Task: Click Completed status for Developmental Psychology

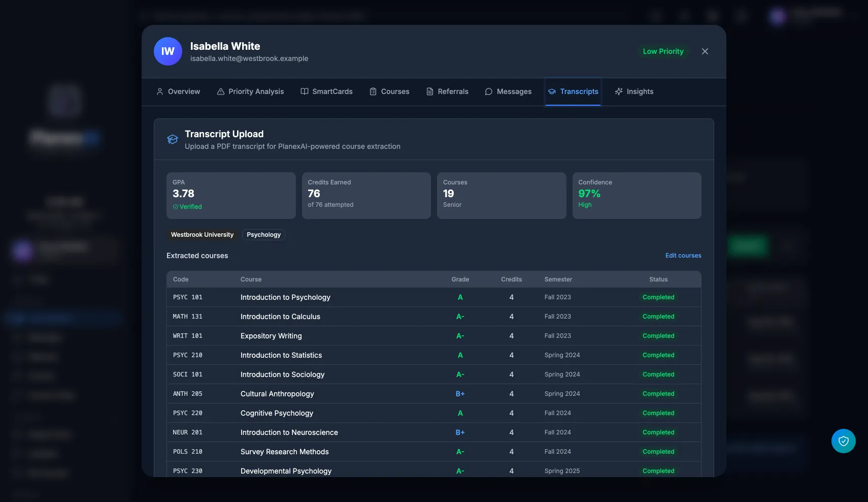Action: coord(658,471)
